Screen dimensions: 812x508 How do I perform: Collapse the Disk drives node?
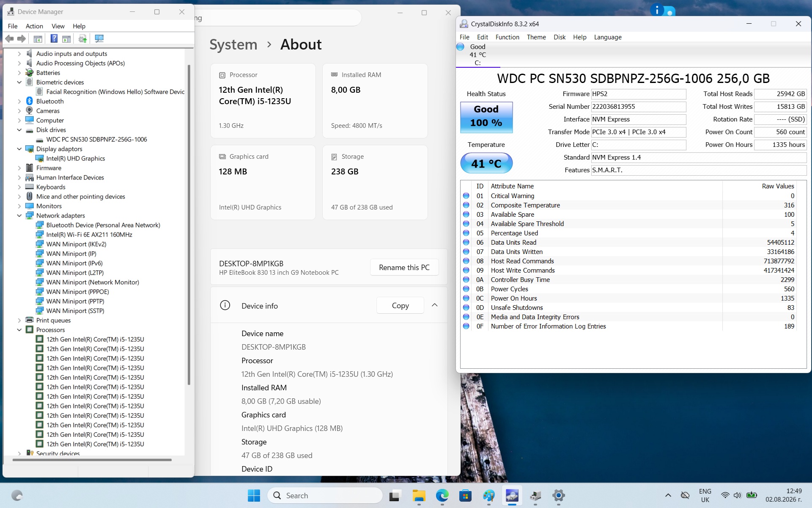pos(19,130)
